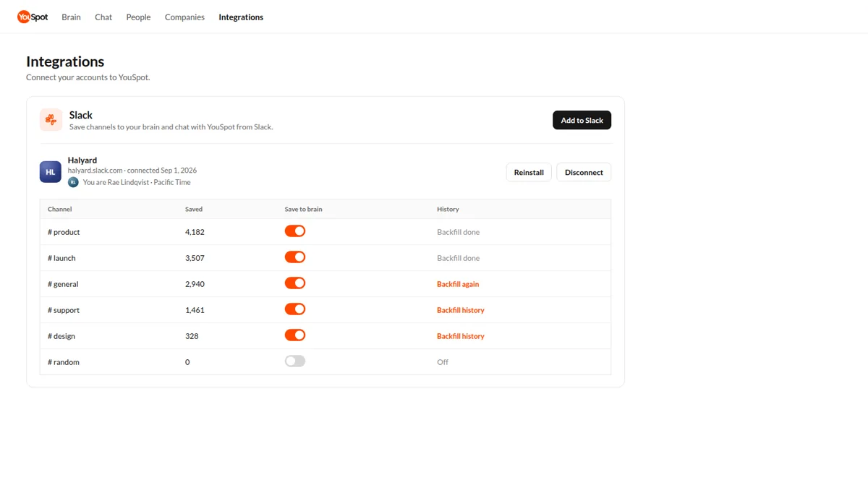Turn off Save to brain for #launch

pyautogui.click(x=295, y=257)
